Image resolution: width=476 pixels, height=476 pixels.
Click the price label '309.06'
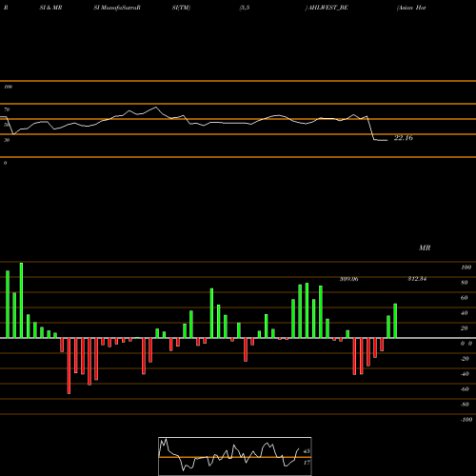(349, 279)
